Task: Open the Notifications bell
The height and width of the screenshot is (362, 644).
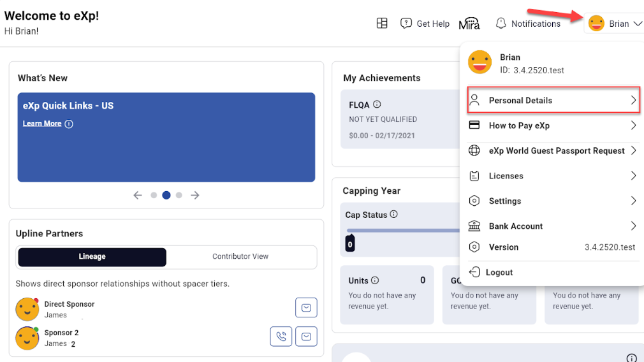Action: coord(528,24)
